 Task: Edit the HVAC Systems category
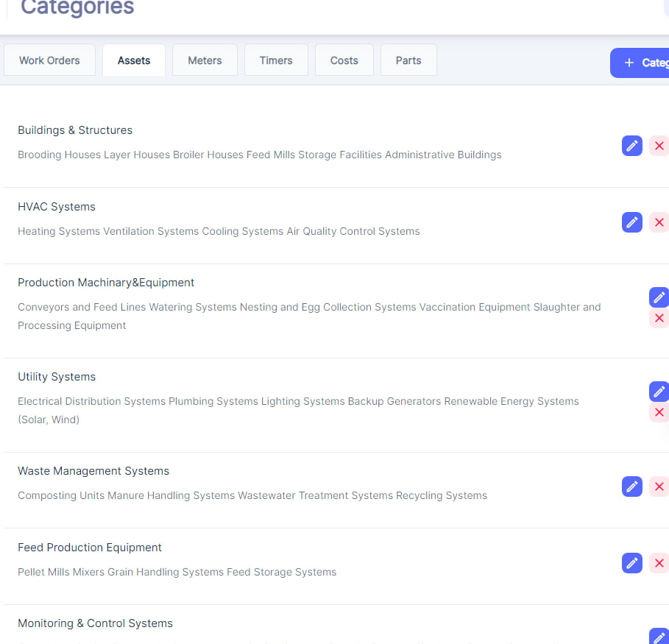point(632,222)
